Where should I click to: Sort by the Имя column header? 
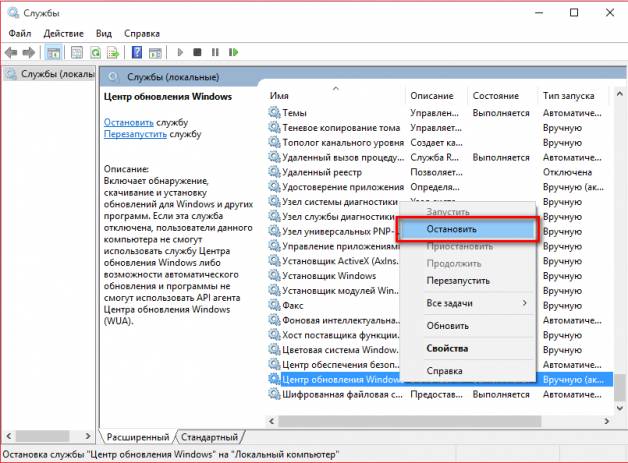(x=335, y=96)
